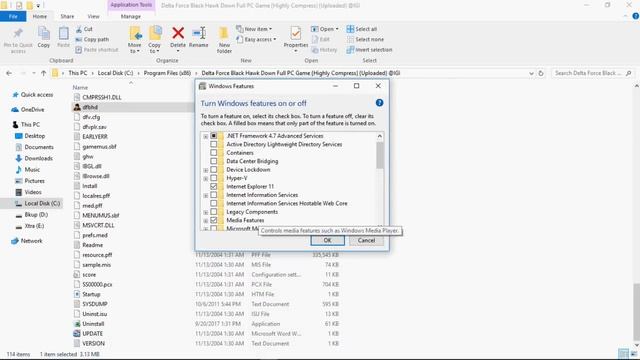Screen dimensions: 640x360
Task: Click the Windows Features list scrollbar
Action: (380, 155)
